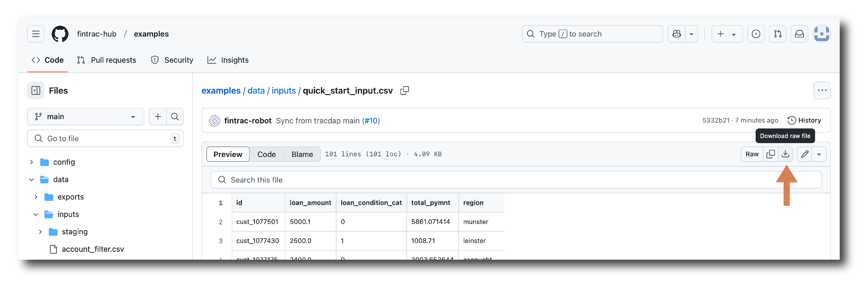Open edit options dropdown arrow

point(819,154)
